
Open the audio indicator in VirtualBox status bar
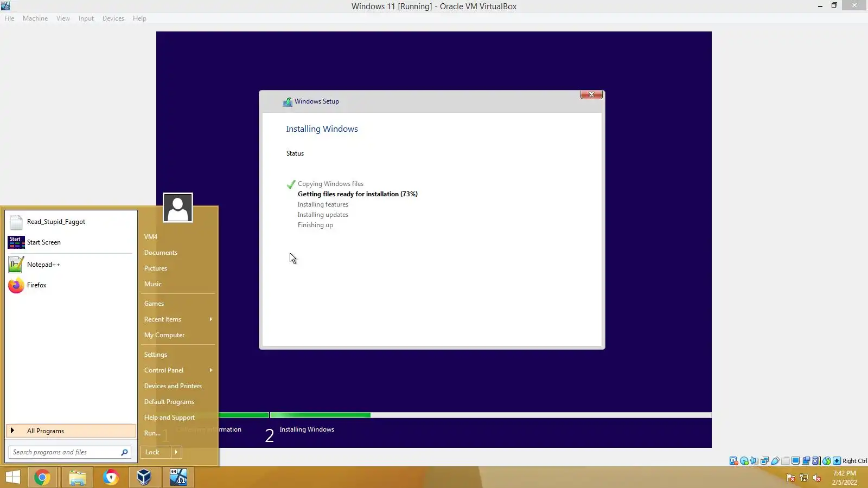pos(754,461)
